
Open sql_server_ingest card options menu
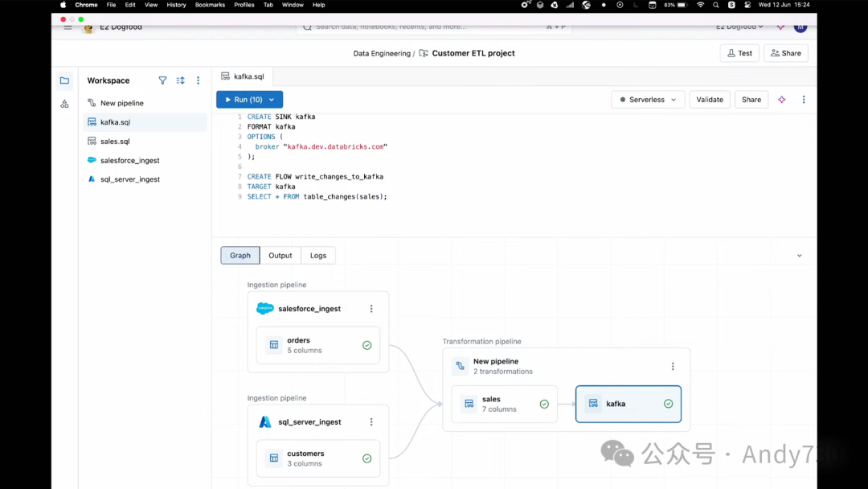[x=371, y=422]
